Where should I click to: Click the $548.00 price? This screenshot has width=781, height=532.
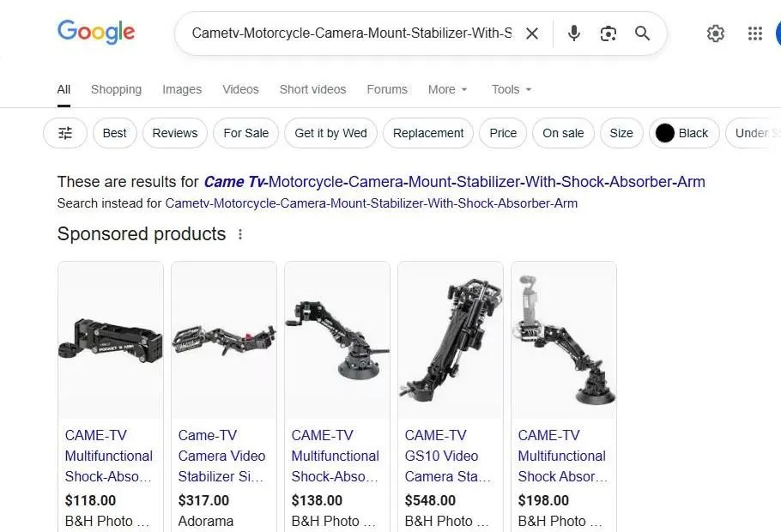430,500
